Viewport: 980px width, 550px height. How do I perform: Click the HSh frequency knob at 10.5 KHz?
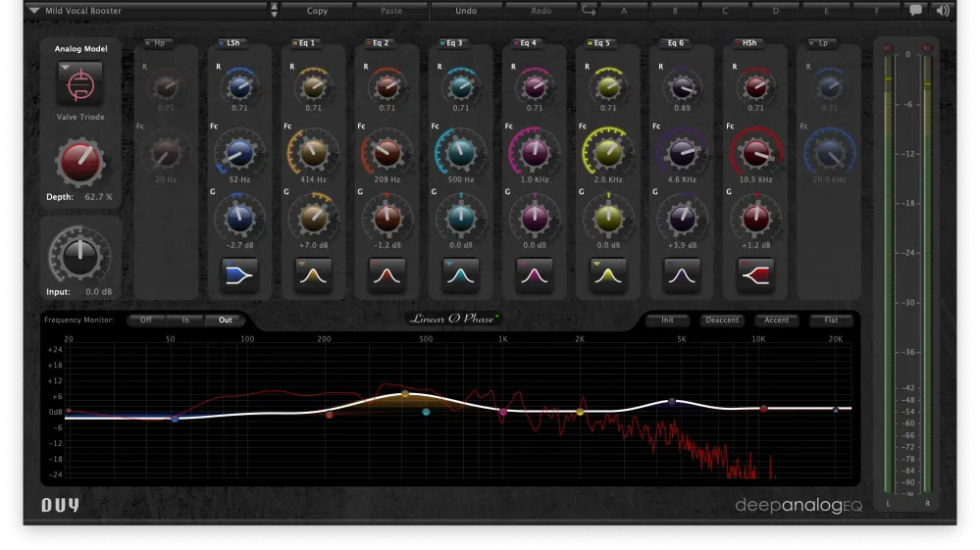tap(755, 152)
